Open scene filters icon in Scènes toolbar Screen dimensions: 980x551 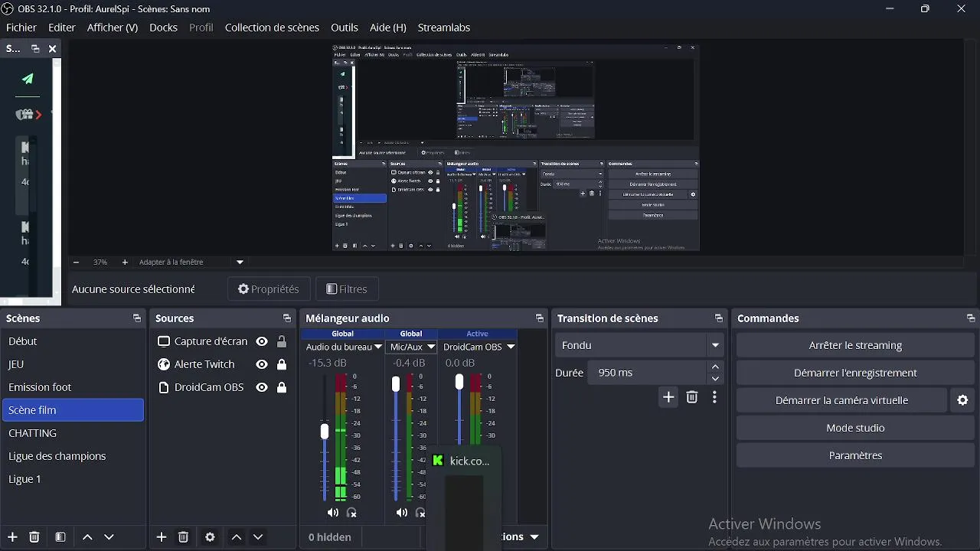pyautogui.click(x=60, y=537)
